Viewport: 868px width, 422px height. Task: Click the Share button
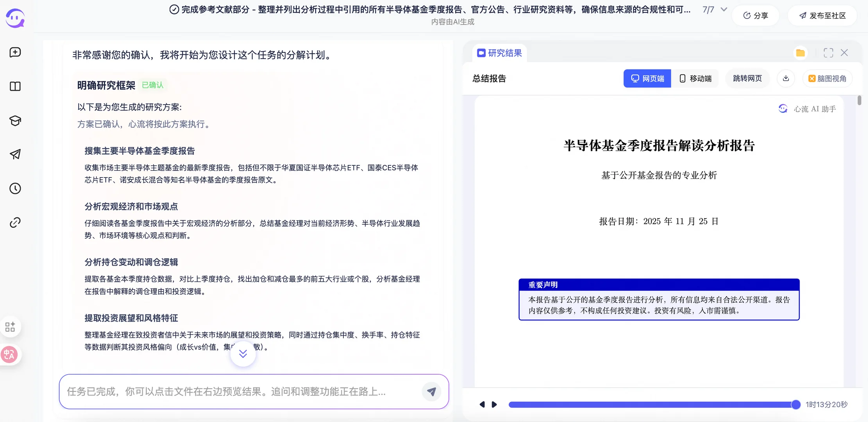tap(755, 16)
